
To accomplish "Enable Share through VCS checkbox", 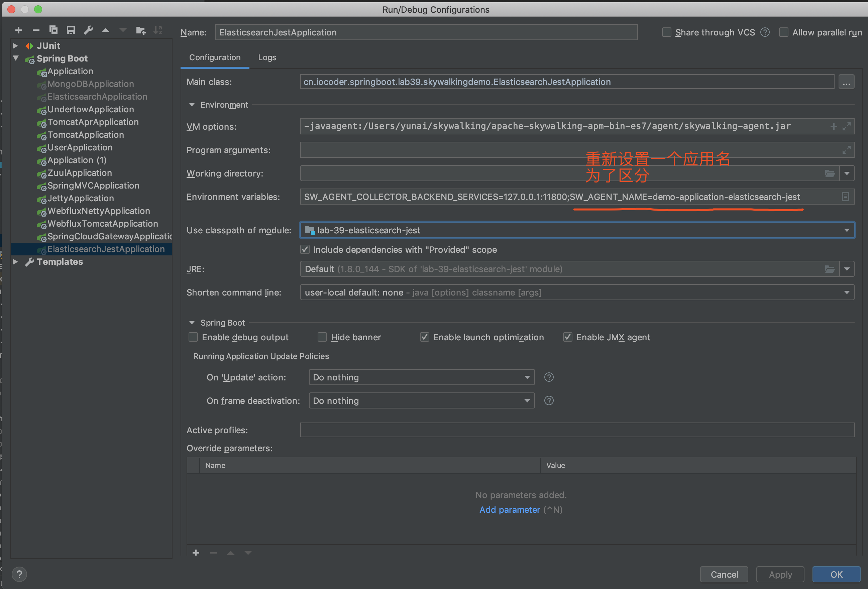I will 666,32.
